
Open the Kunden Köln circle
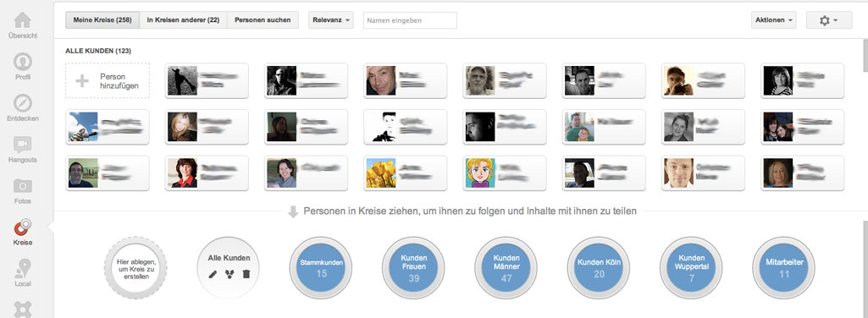point(599,268)
